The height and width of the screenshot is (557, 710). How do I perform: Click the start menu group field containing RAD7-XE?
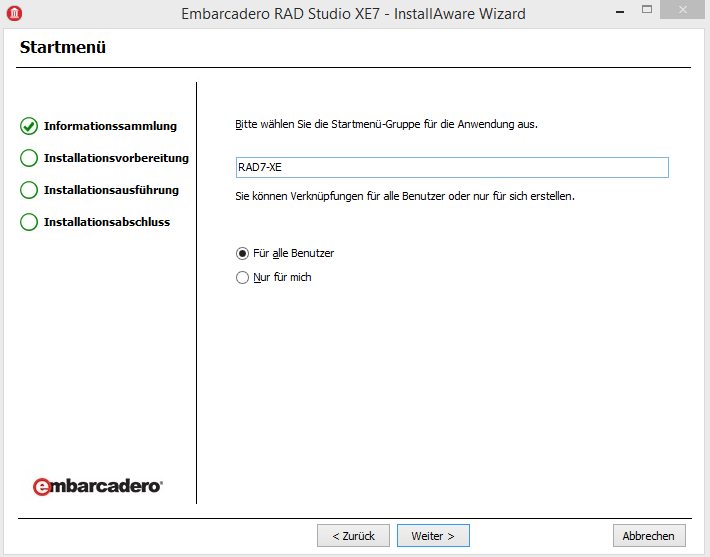(x=452, y=168)
